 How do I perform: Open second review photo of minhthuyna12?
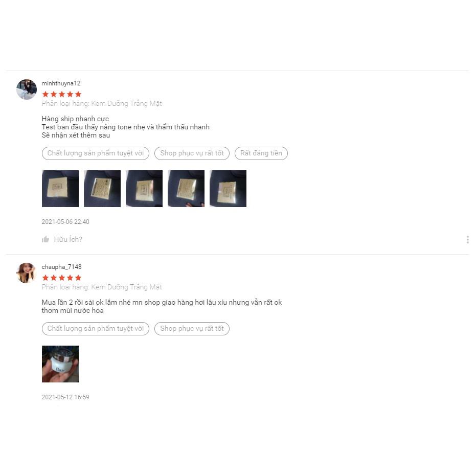pyautogui.click(x=102, y=189)
